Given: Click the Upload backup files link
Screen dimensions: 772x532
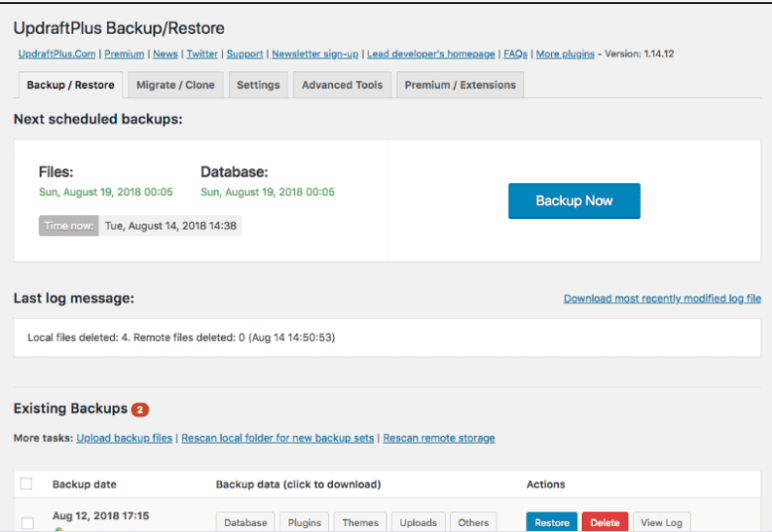Looking at the screenshot, I should click(x=124, y=438).
